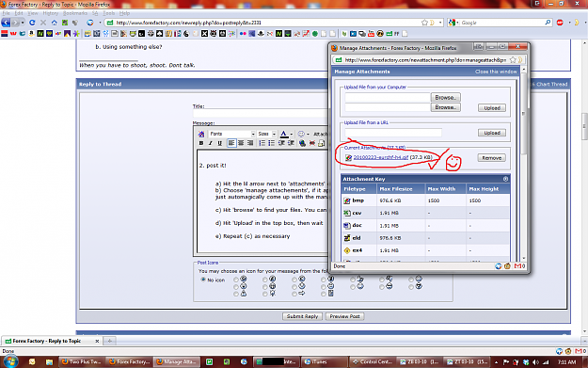Increase indent in message editor

pos(291,143)
